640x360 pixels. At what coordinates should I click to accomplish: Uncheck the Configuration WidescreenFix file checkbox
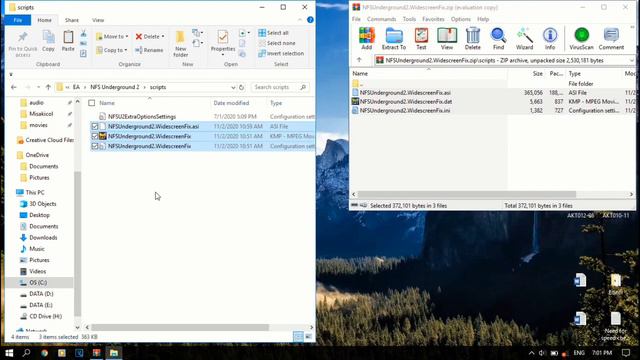95,146
